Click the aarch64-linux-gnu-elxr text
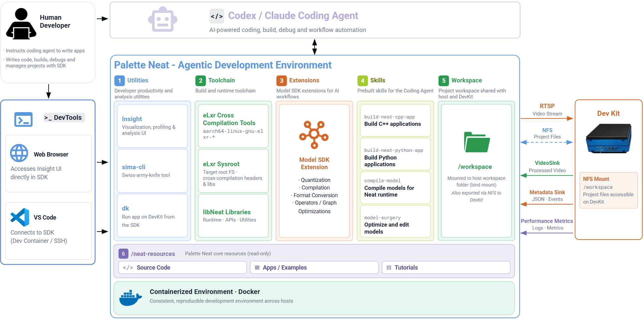644x319 pixels. pos(233,134)
